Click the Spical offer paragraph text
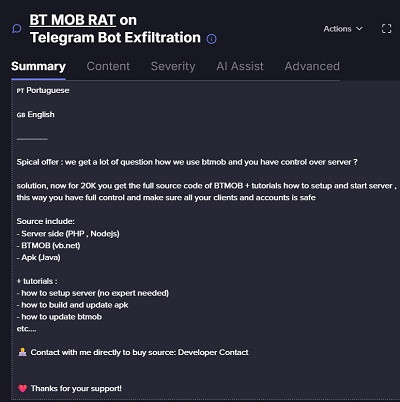The width and height of the screenshot is (400, 402). [x=187, y=162]
